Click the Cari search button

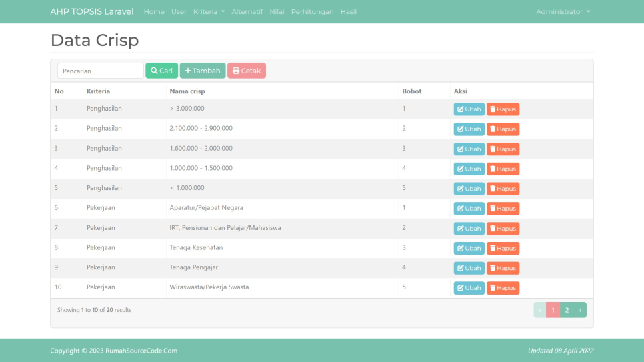[x=161, y=71]
